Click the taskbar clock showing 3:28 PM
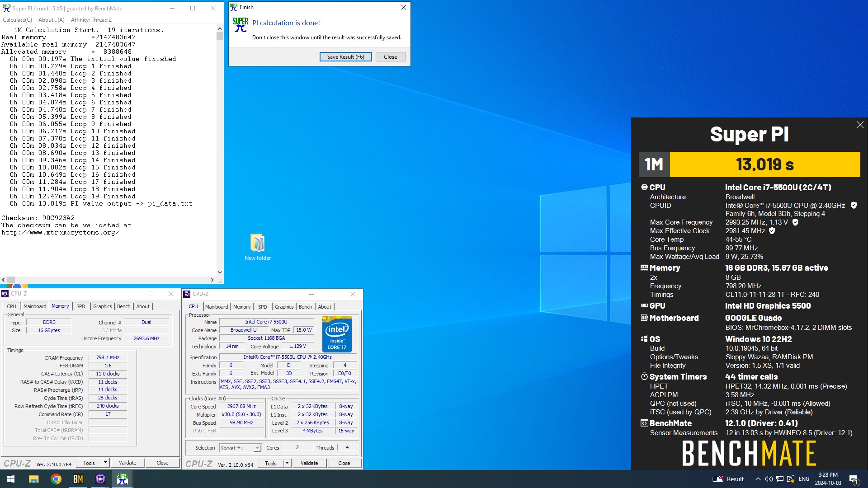 tap(828, 479)
